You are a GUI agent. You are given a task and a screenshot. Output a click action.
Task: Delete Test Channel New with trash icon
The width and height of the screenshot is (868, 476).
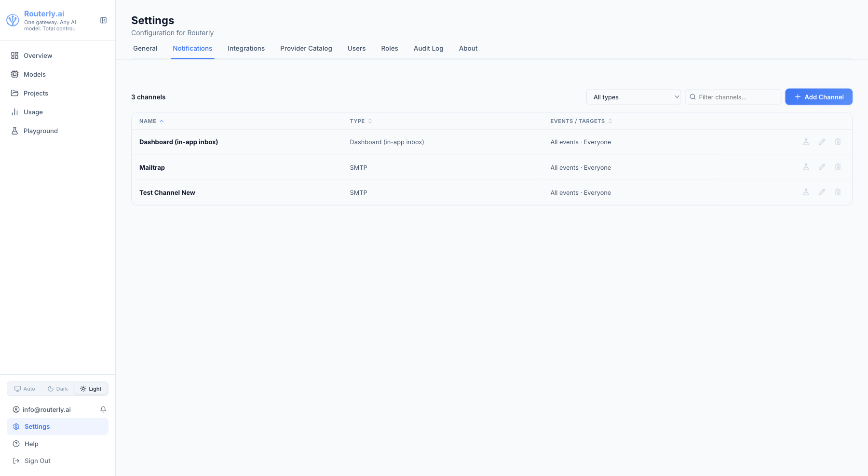click(838, 192)
